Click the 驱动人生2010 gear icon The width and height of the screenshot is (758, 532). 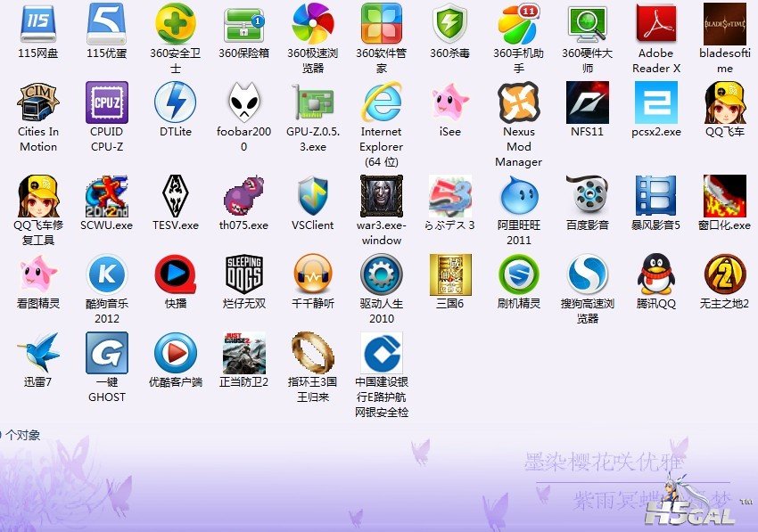(382, 274)
